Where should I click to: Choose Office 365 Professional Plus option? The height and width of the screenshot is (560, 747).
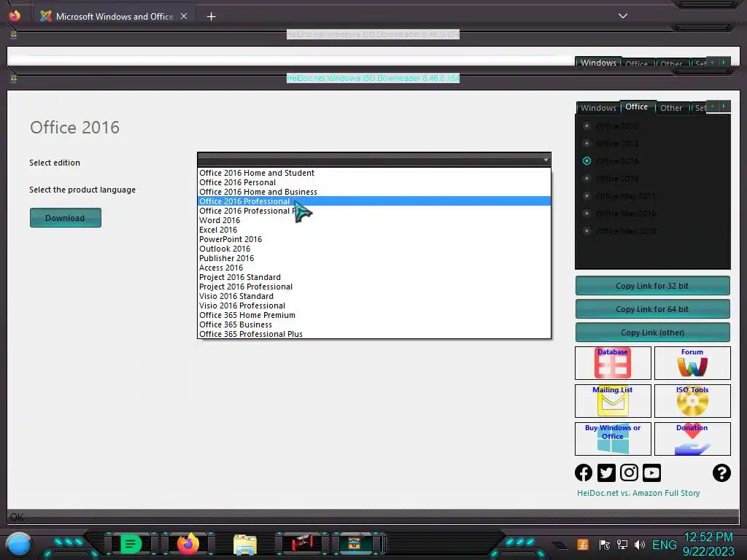click(374, 334)
